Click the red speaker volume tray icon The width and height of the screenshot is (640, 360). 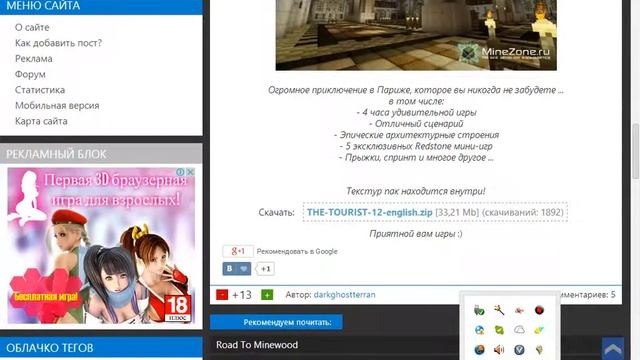(499, 350)
